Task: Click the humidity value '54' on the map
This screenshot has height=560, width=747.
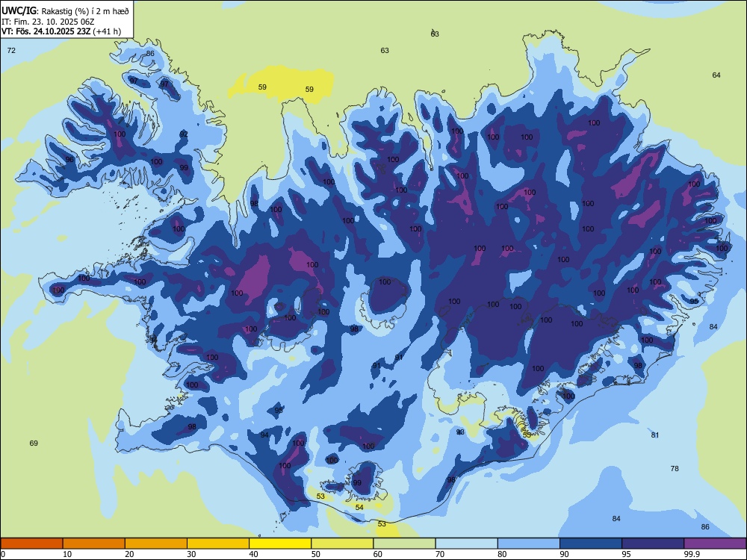Action: point(359,507)
